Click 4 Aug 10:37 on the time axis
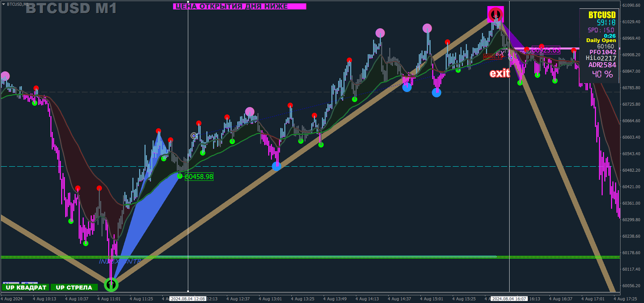 tap(77, 299)
